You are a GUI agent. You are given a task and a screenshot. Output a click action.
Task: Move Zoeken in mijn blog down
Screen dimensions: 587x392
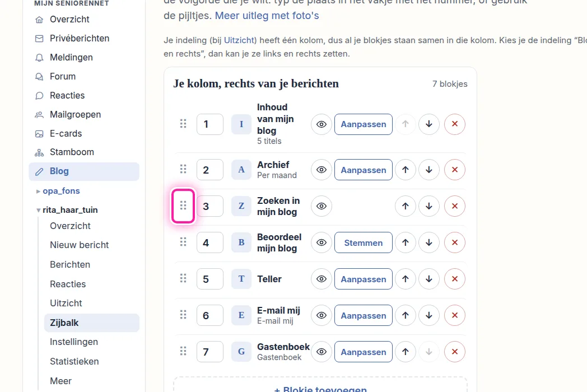429,206
